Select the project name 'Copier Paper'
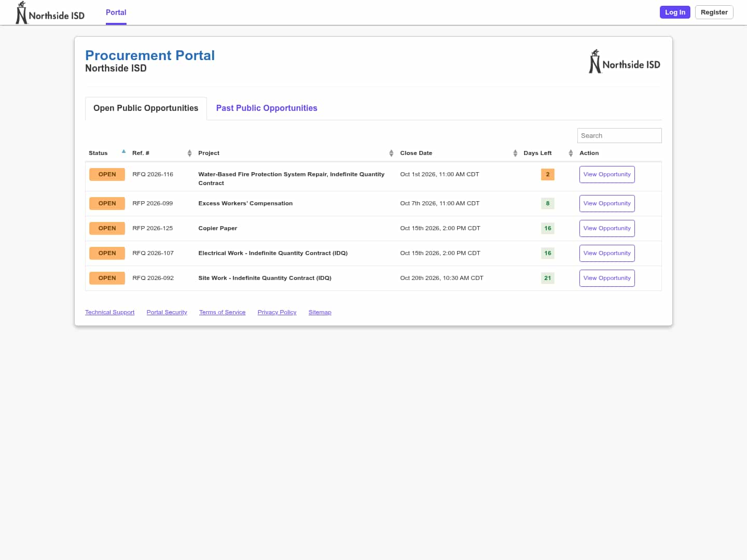The width and height of the screenshot is (747, 560). [x=218, y=229]
